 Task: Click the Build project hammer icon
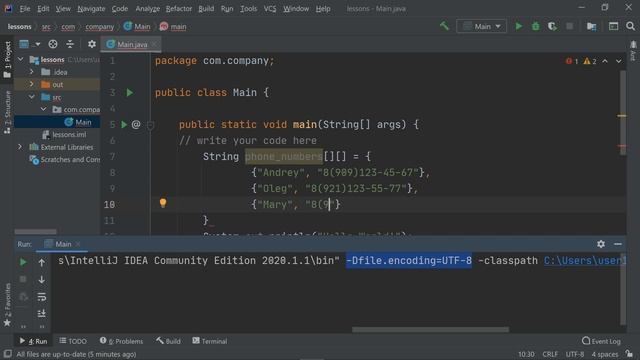pos(444,26)
